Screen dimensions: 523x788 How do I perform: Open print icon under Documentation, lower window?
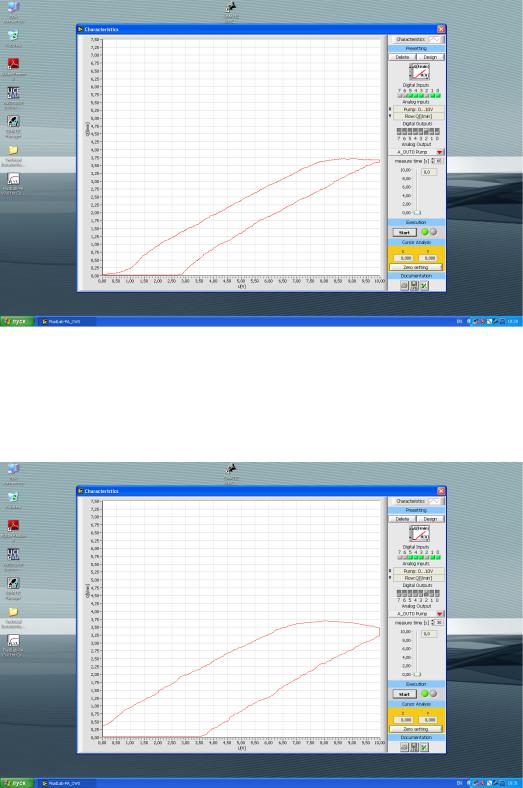[x=404, y=747]
